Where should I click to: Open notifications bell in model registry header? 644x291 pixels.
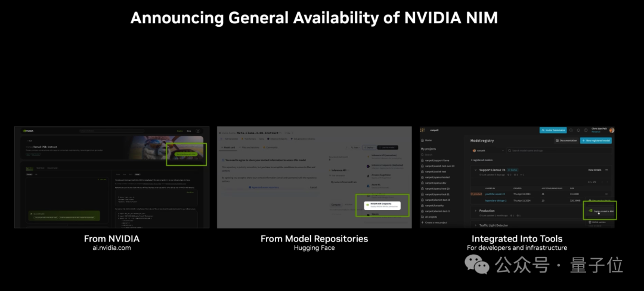pyautogui.click(x=577, y=130)
